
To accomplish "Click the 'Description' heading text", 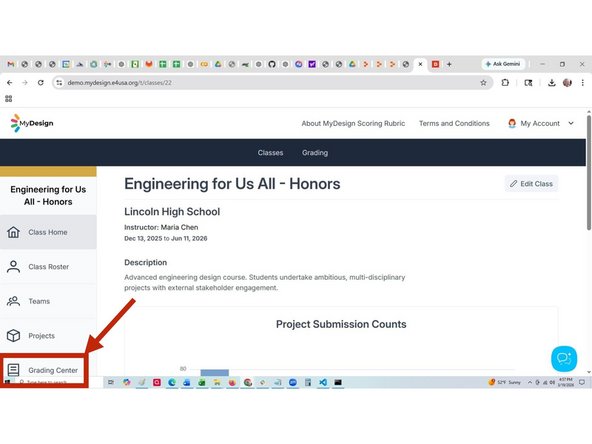I will point(146,262).
